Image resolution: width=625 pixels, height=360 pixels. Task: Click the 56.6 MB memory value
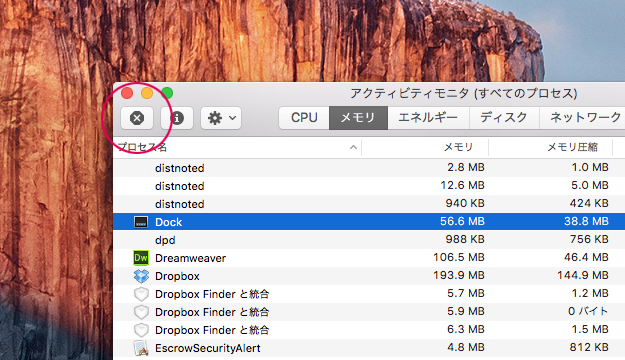pyautogui.click(x=462, y=221)
